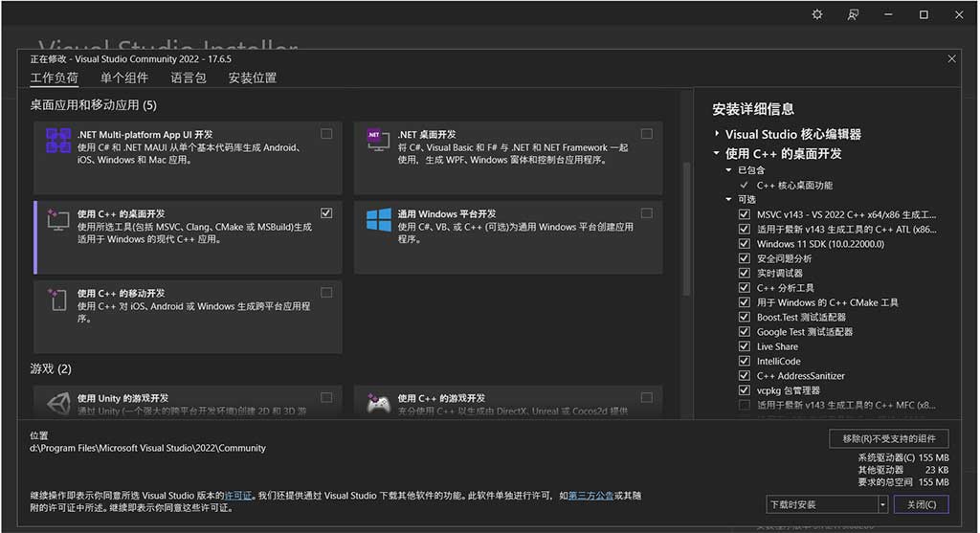Viewport: 980px width, 533px height.
Task: Uncheck the Live Share optional component
Action: (745, 346)
